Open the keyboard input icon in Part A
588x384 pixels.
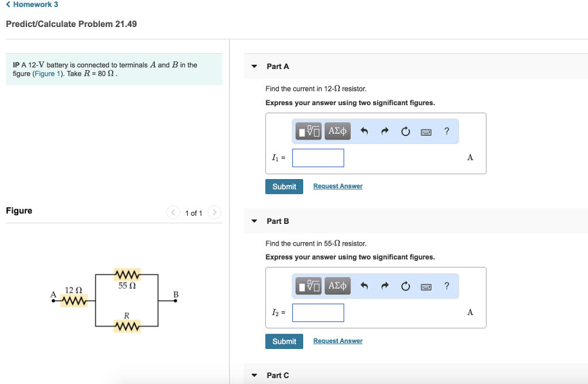coord(425,131)
